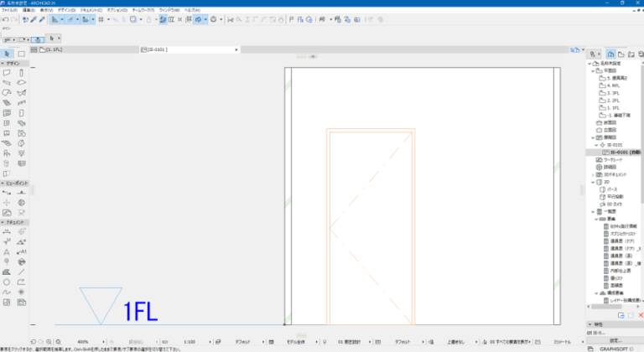Open the scale 1:100 dropdown in the bottom bar

point(210,342)
